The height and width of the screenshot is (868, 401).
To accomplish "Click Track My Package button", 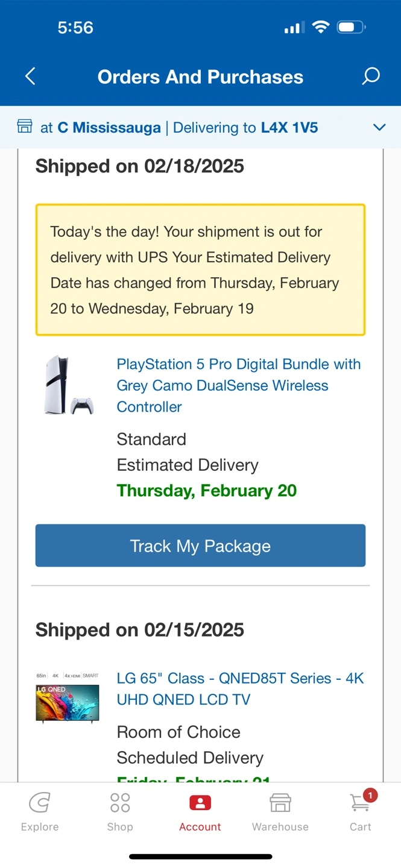I will [x=200, y=546].
